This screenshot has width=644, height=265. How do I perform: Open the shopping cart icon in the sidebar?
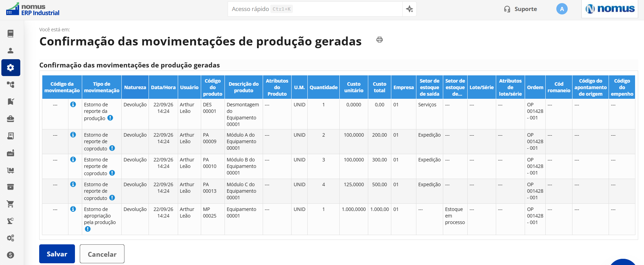tap(11, 204)
